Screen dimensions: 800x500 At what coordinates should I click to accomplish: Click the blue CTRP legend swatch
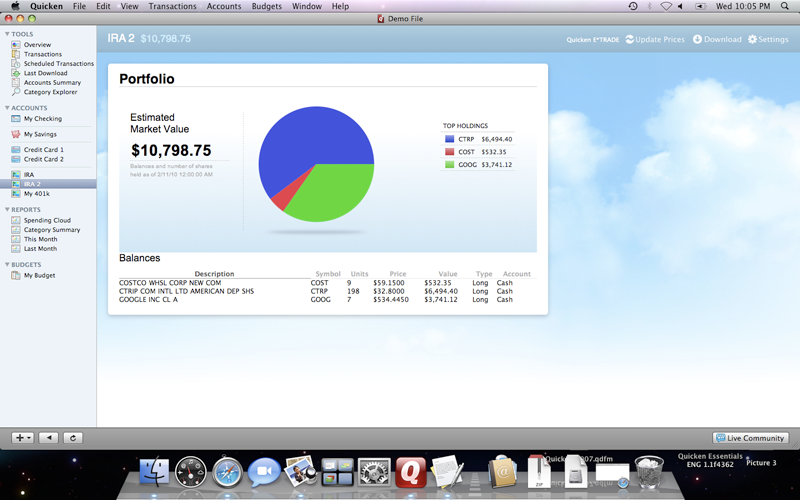pos(449,139)
